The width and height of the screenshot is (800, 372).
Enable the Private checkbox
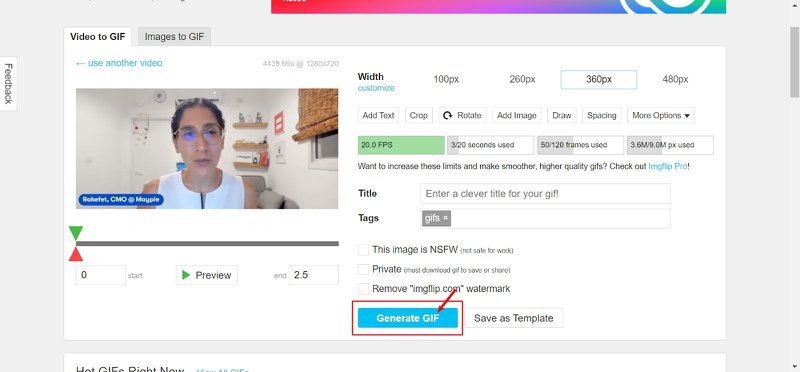click(x=363, y=269)
